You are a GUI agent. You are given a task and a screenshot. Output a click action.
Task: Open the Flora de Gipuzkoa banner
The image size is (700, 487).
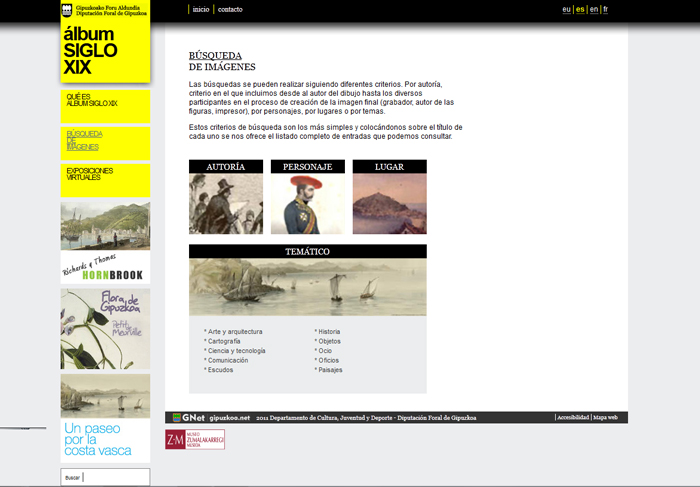(x=105, y=328)
